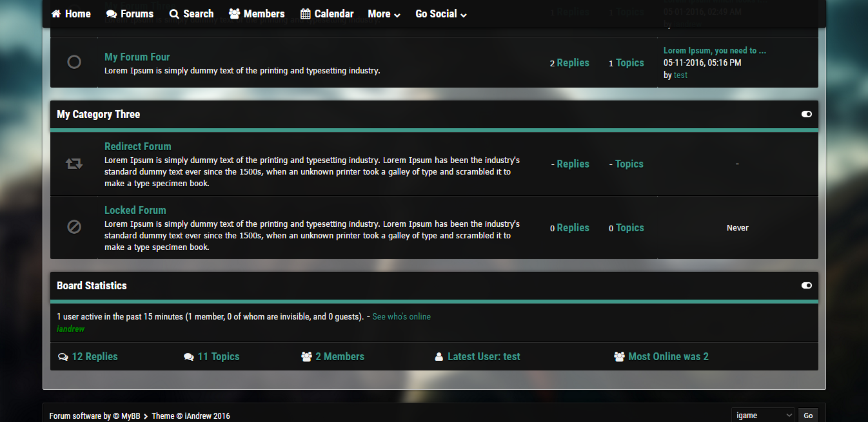Image resolution: width=868 pixels, height=422 pixels.
Task: Collapse the My Category Three section
Action: click(806, 114)
